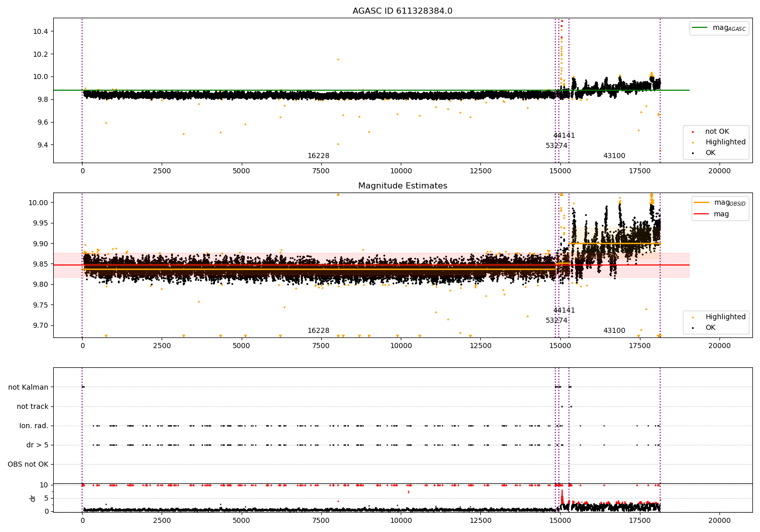760x532 pixels.
Task: Click y-tick 9.6 on the top plot
Action: [43, 122]
